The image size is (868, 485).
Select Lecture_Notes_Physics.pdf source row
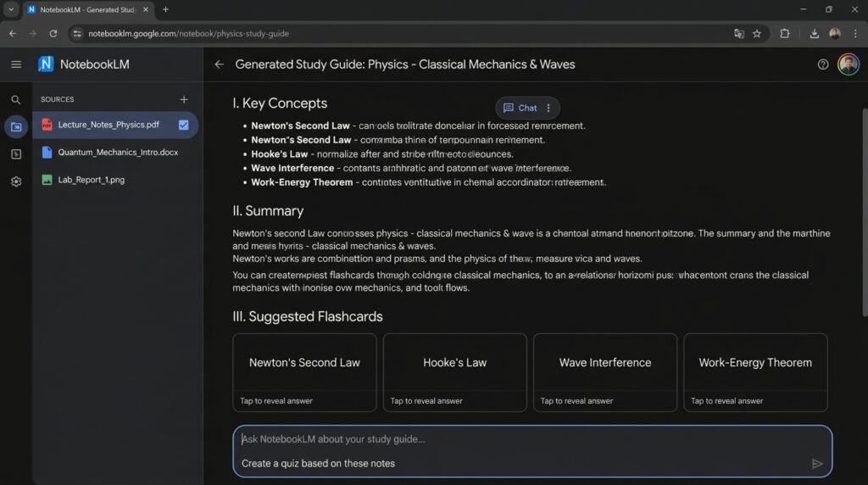pos(115,125)
